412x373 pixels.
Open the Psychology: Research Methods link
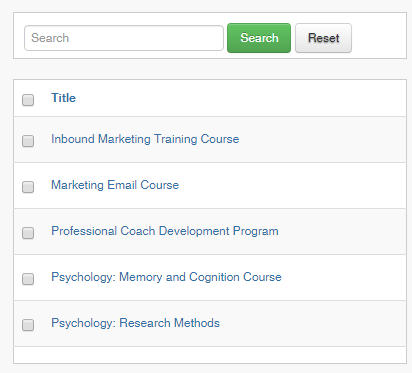point(135,323)
